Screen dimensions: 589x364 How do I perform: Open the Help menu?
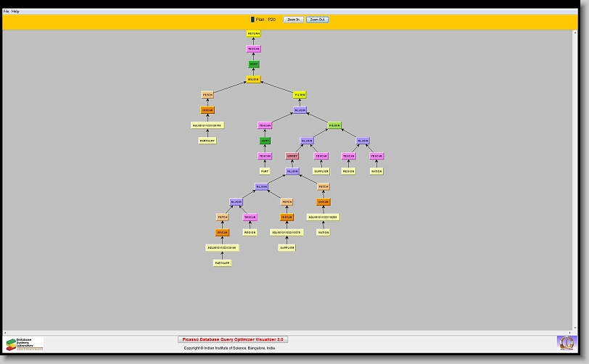tap(16, 12)
